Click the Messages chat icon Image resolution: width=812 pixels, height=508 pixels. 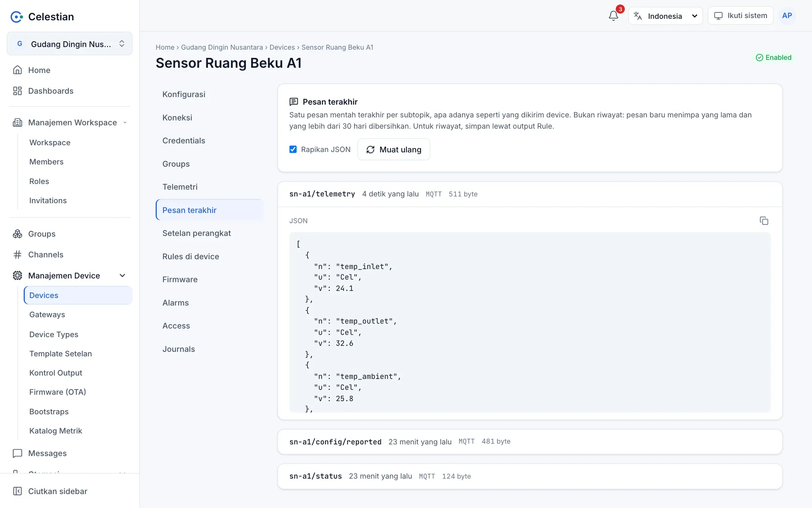[x=17, y=453]
